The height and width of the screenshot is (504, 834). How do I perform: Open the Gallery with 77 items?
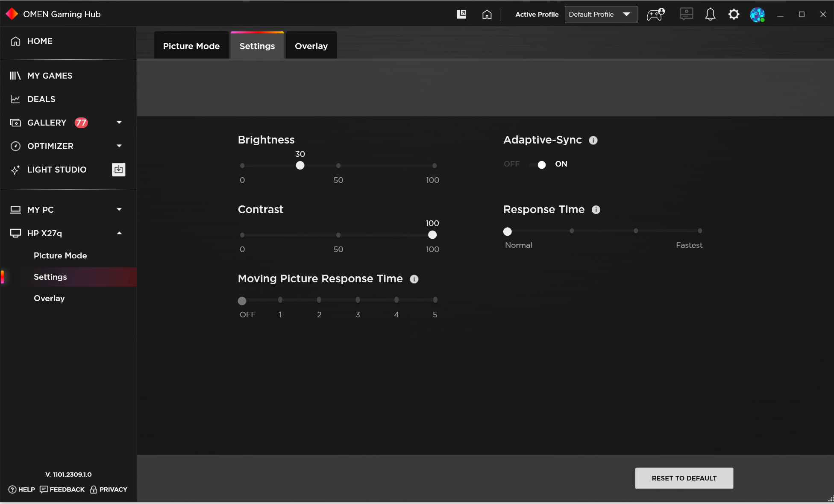pos(47,123)
